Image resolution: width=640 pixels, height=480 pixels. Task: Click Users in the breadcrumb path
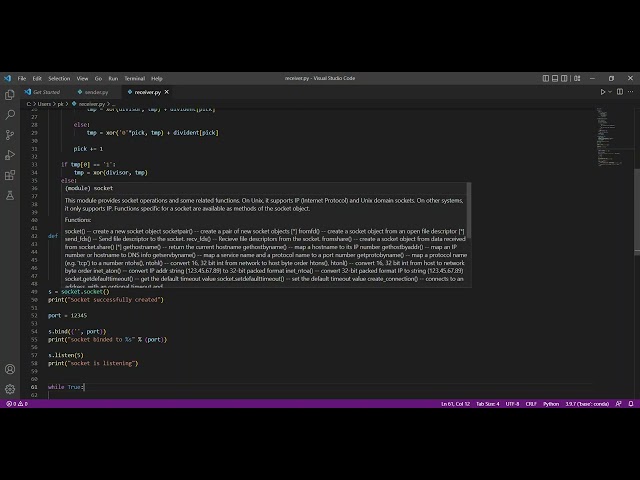44,104
